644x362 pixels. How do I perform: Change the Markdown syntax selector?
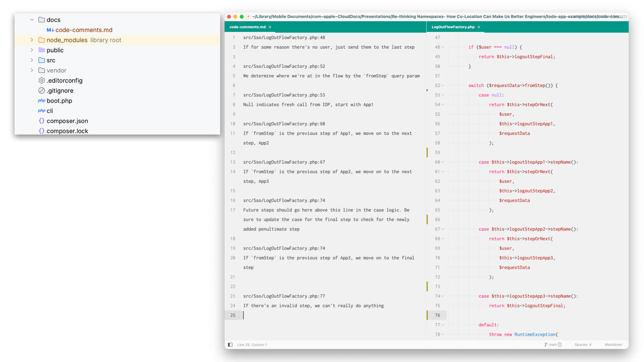pos(613,345)
